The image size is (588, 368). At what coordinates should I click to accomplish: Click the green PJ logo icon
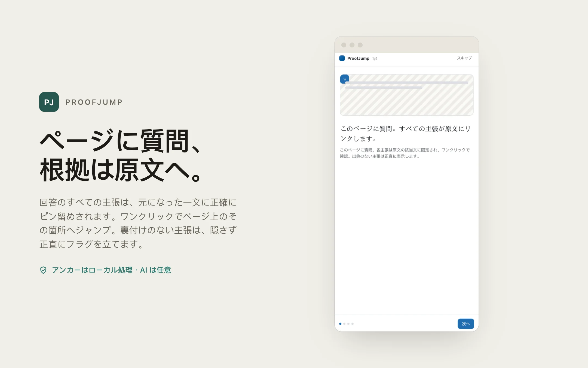click(x=49, y=102)
